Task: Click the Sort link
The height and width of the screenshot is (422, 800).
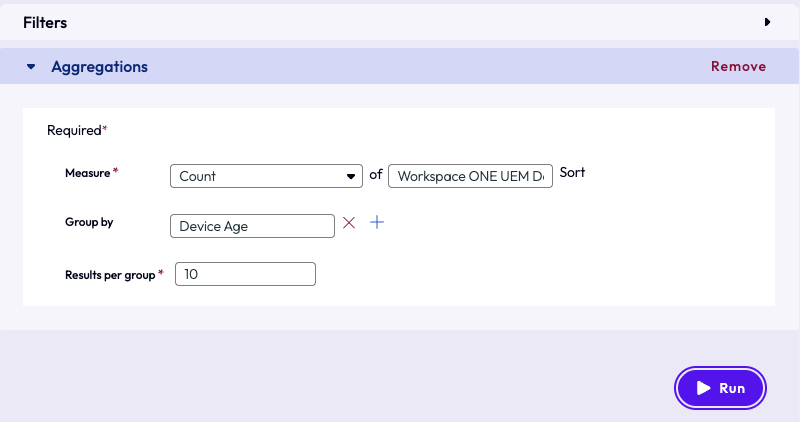Action: [572, 173]
